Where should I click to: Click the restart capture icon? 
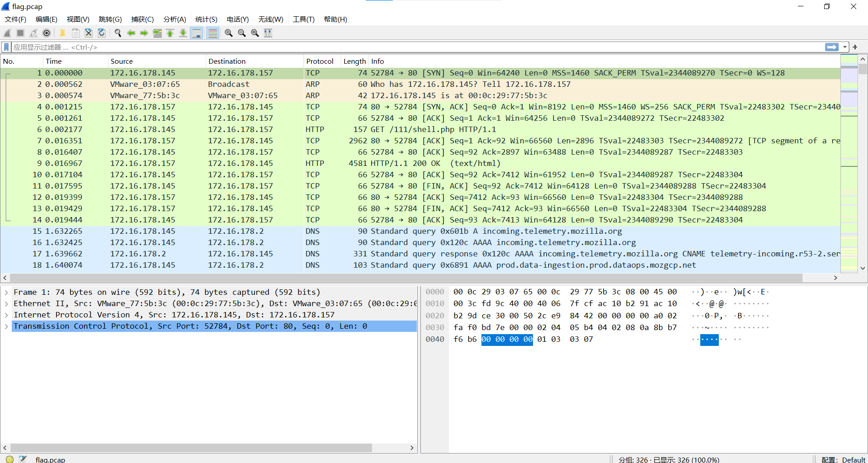point(33,33)
